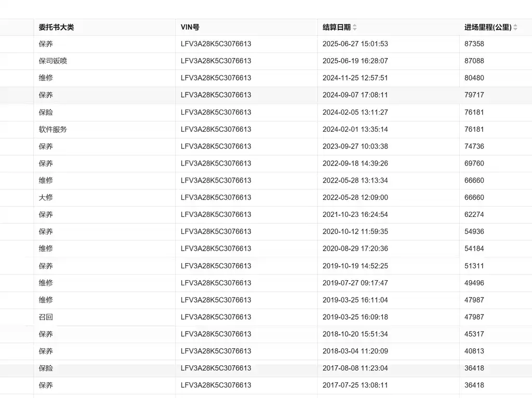Click the date 2017-08-08 11:23:04
Screen dimensions: 532x398
tap(355, 368)
